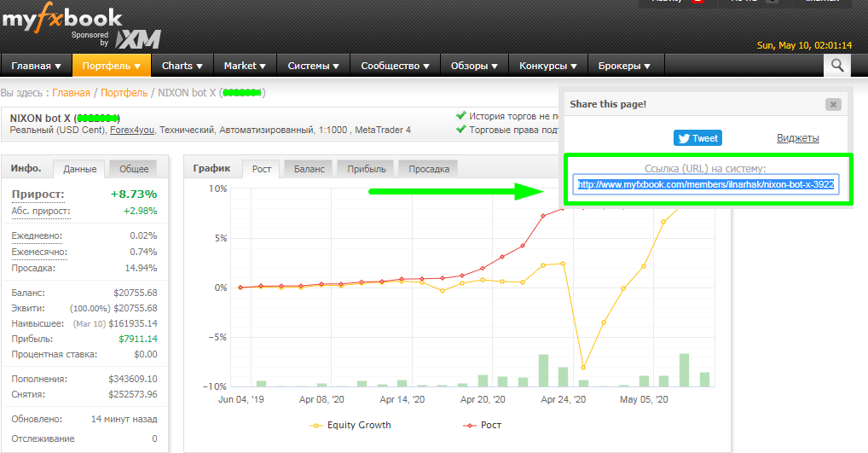Select the Рост chart tab
This screenshot has width=868, height=453.
point(261,169)
